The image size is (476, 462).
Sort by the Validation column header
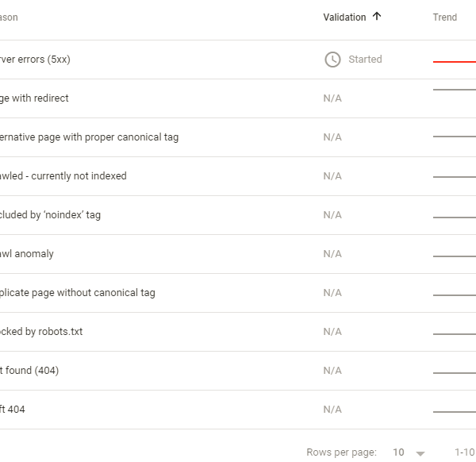pos(344,17)
